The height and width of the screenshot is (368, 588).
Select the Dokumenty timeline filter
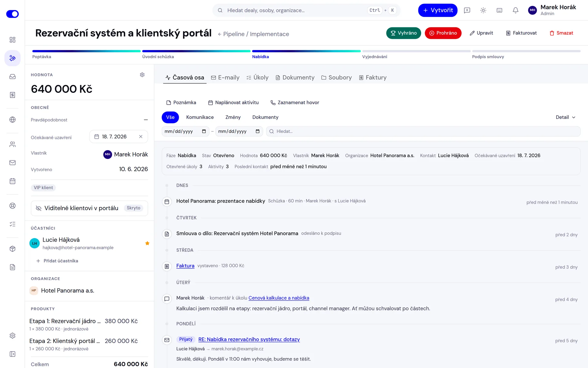[265, 117]
